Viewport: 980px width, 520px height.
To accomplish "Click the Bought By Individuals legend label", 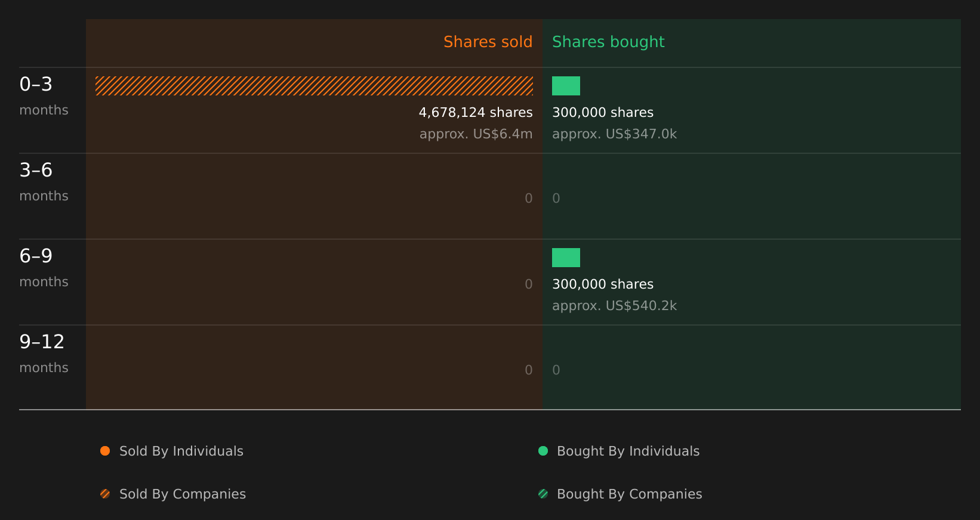I will (628, 451).
